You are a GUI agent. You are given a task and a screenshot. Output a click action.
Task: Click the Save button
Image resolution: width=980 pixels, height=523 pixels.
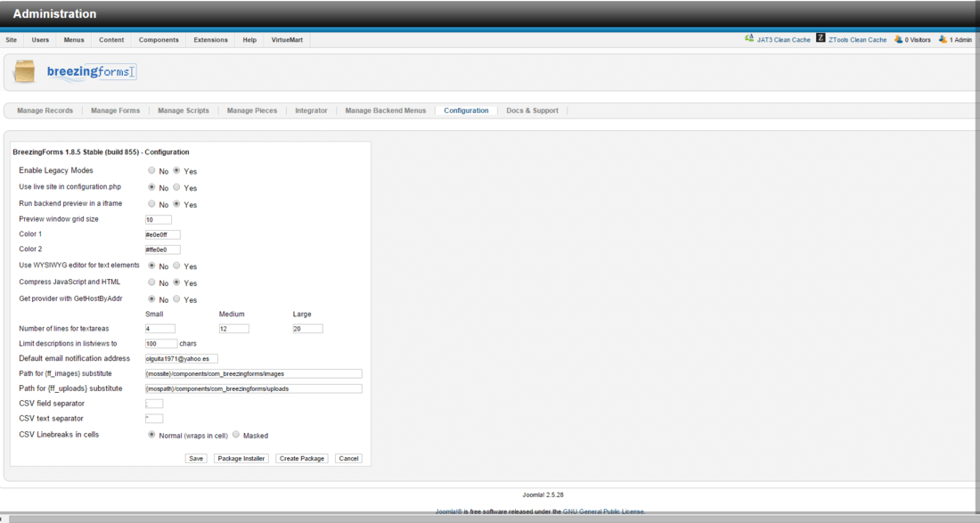click(196, 459)
